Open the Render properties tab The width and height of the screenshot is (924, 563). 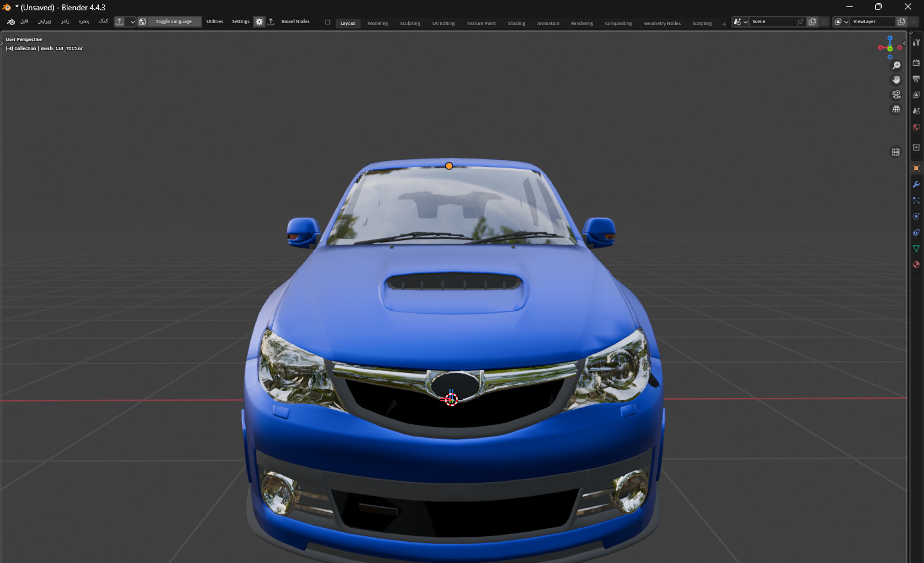916,63
